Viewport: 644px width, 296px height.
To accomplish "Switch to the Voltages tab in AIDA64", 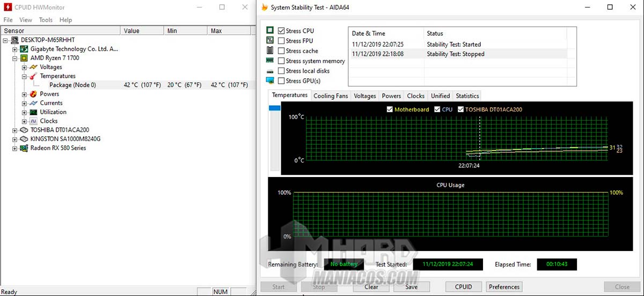I will point(365,96).
